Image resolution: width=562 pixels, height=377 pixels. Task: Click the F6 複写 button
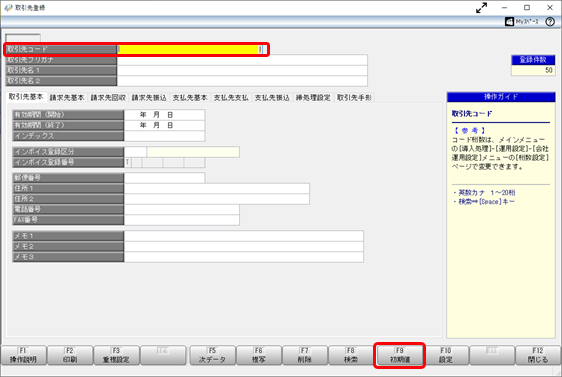(x=259, y=355)
